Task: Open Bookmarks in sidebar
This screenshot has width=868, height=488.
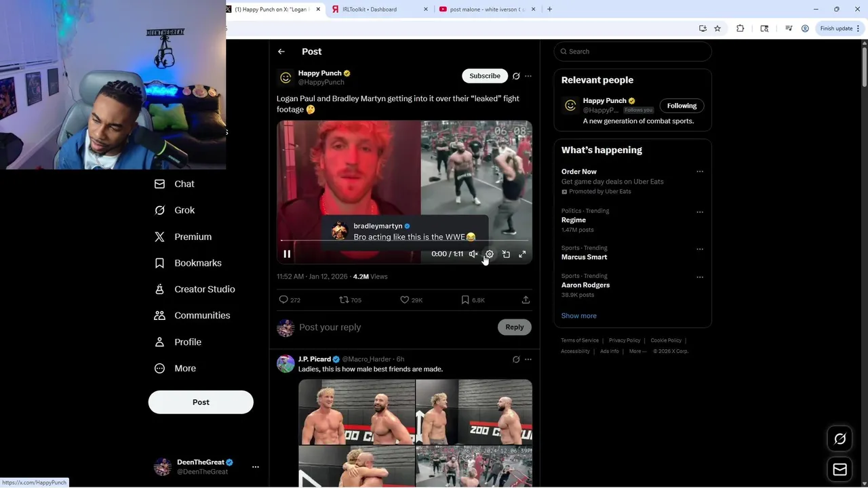Action: (188, 263)
